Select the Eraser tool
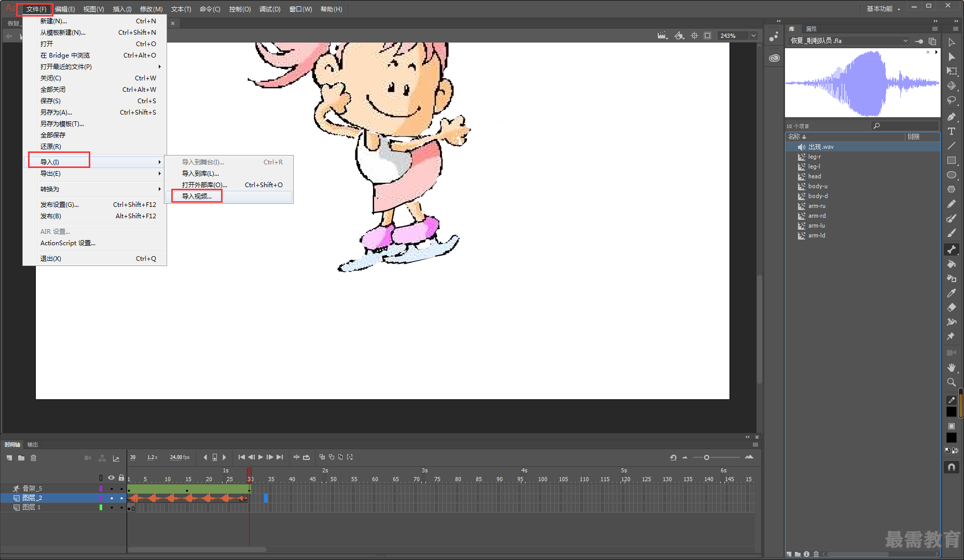 [952, 307]
